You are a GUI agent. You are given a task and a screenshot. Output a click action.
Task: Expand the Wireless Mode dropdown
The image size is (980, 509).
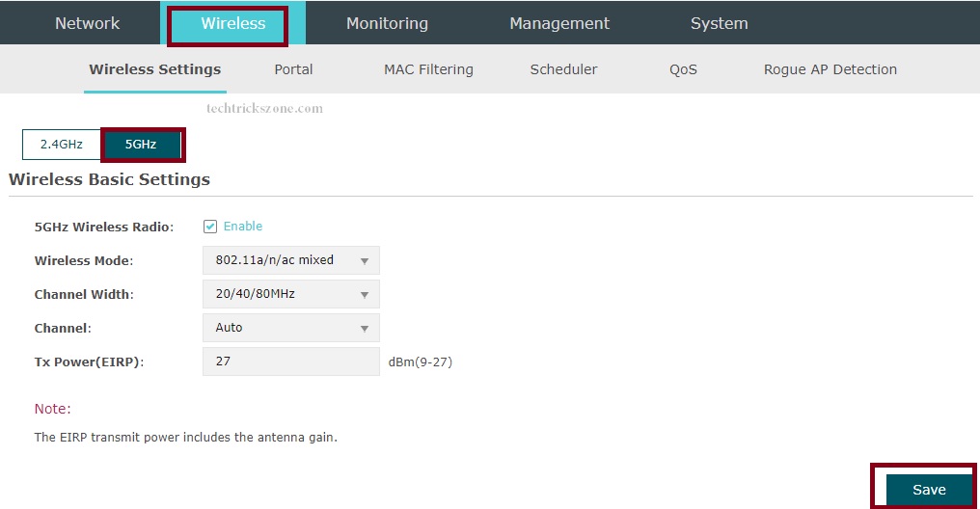coord(290,260)
